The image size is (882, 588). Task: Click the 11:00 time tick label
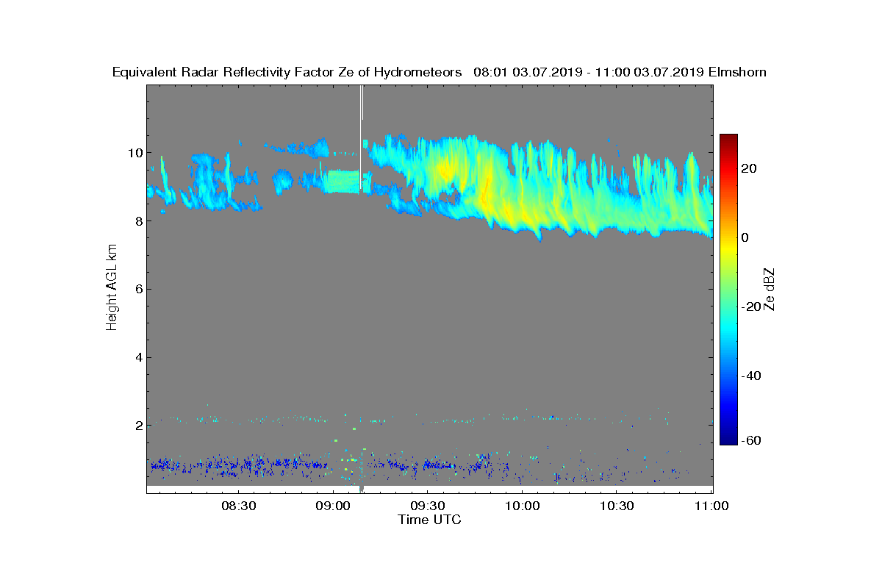click(710, 506)
